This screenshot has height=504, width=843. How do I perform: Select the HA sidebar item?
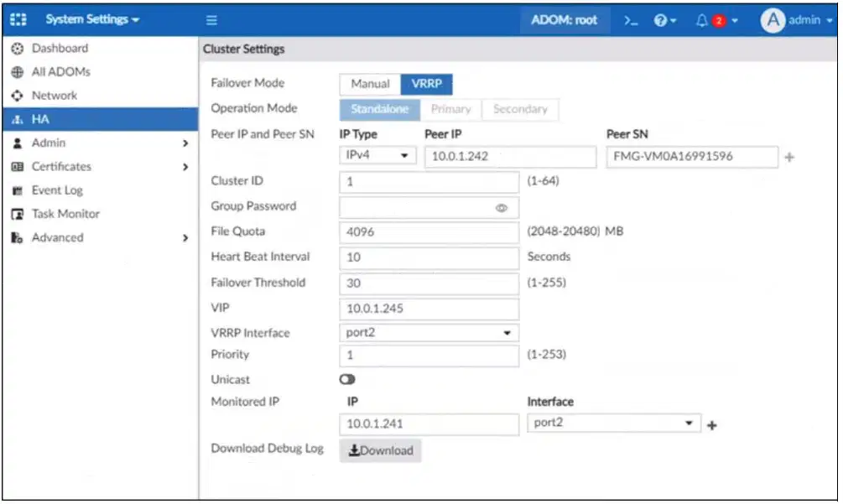(x=101, y=119)
